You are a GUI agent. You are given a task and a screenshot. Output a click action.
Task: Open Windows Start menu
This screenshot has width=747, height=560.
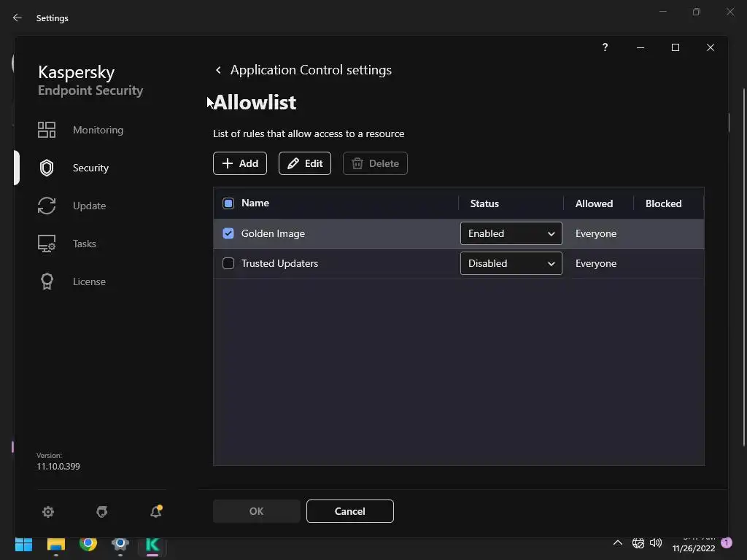(23, 544)
